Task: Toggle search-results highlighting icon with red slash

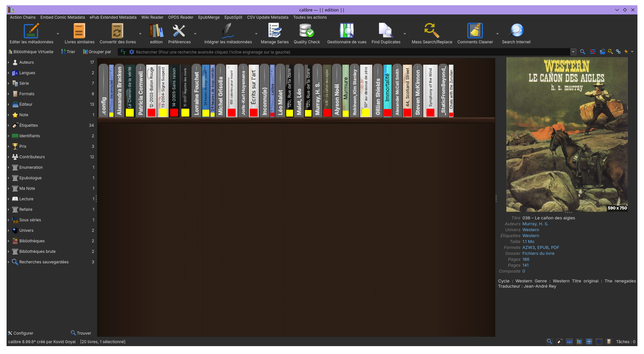Action: (592, 52)
